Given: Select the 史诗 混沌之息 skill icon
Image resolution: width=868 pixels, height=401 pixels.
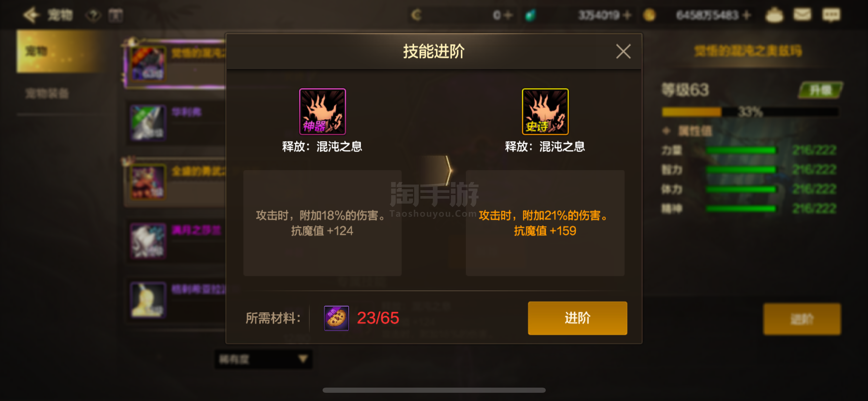Looking at the screenshot, I should pos(545,112).
